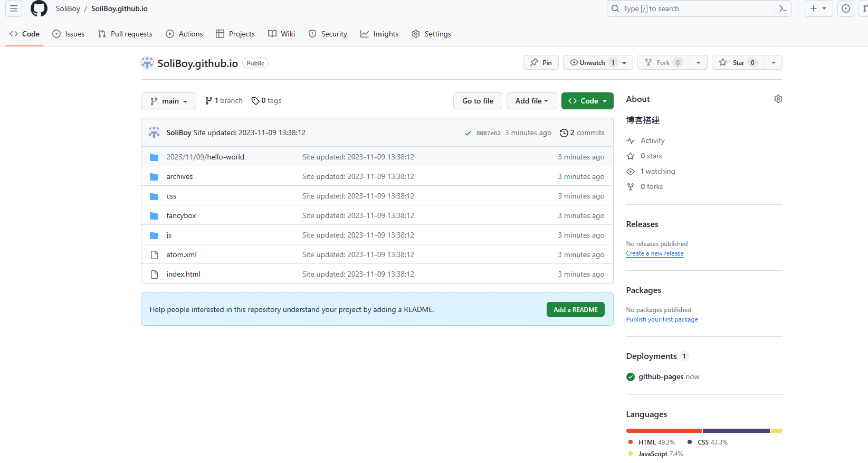Open the 0 tags link

tap(266, 101)
